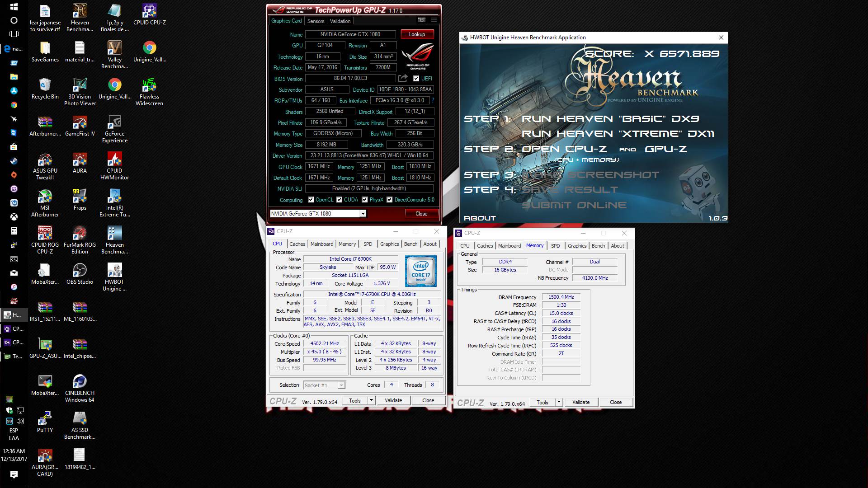
Task: Toggle the UEFI checkbox in GPU-Z
Action: pos(416,78)
